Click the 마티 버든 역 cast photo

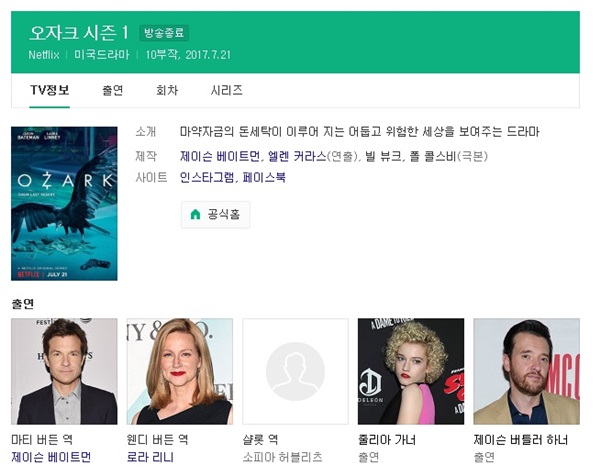[64, 372]
